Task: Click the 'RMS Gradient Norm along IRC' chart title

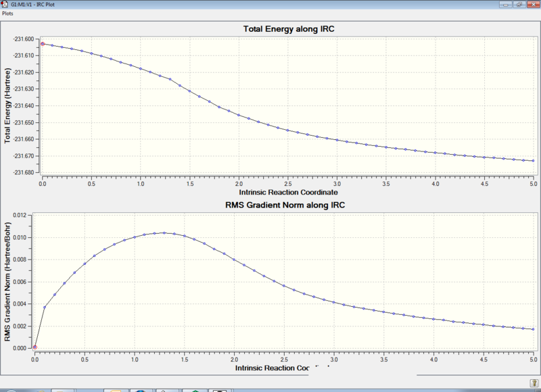Action: pos(285,205)
